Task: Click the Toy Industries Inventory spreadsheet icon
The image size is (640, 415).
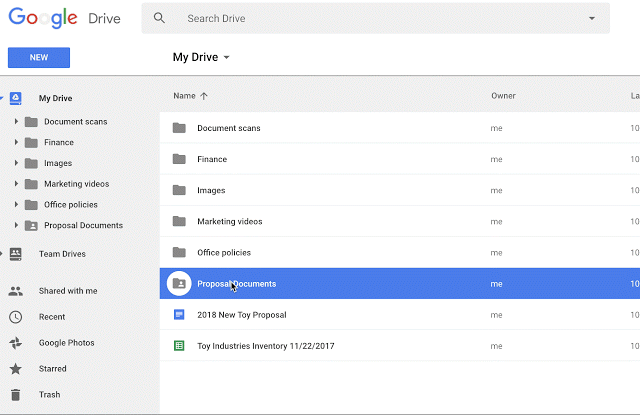Action: (179, 346)
